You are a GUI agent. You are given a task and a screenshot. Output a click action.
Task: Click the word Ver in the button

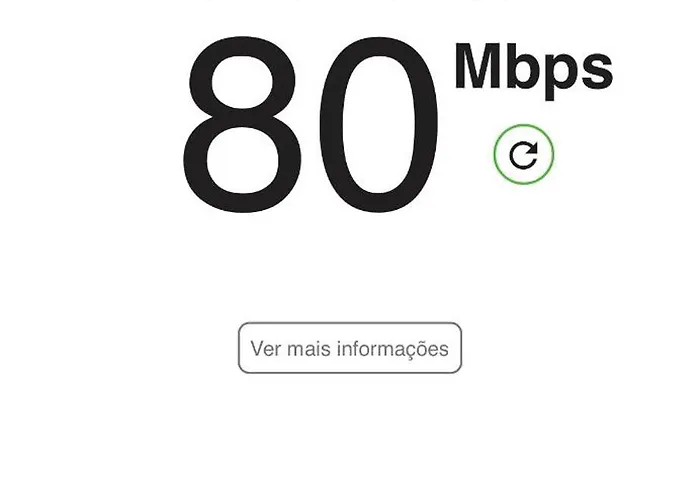coord(266,349)
